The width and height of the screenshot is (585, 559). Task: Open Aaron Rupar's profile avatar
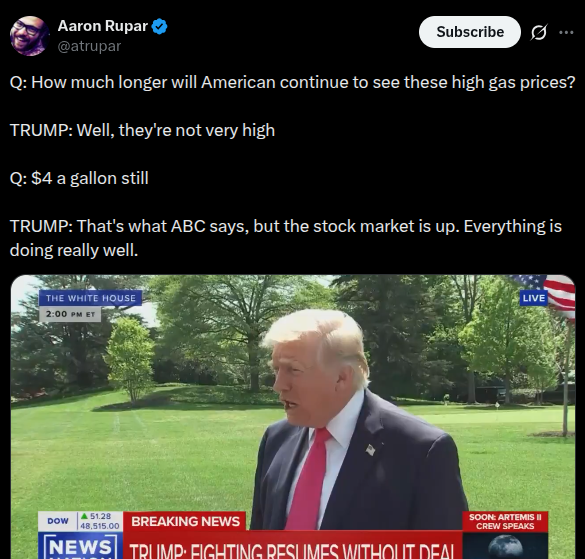click(x=29, y=36)
